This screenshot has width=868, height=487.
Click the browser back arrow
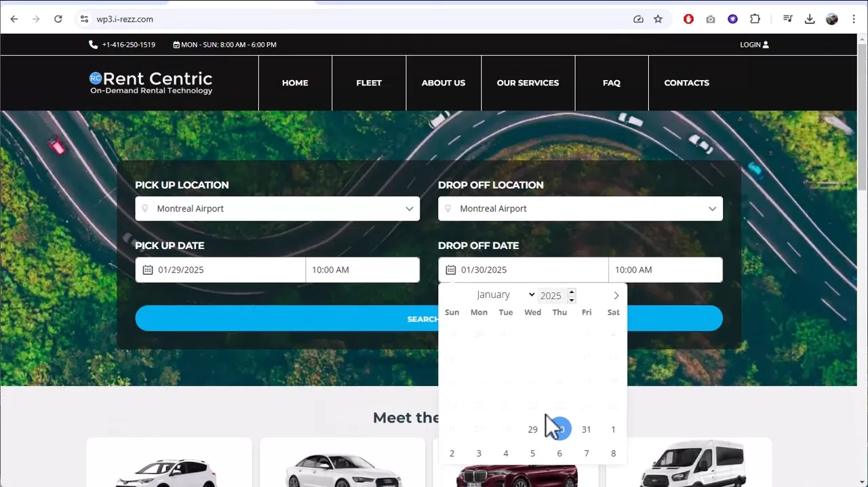[14, 19]
